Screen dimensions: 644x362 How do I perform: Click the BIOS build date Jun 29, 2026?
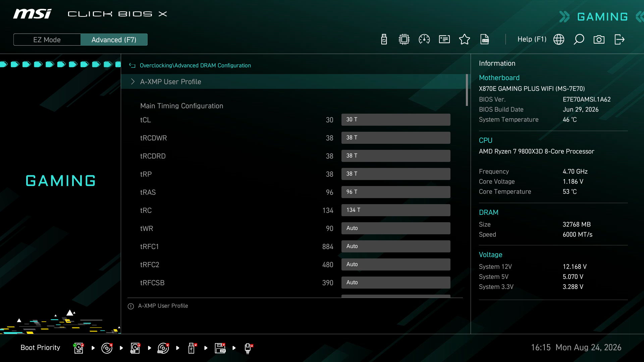[x=581, y=110]
